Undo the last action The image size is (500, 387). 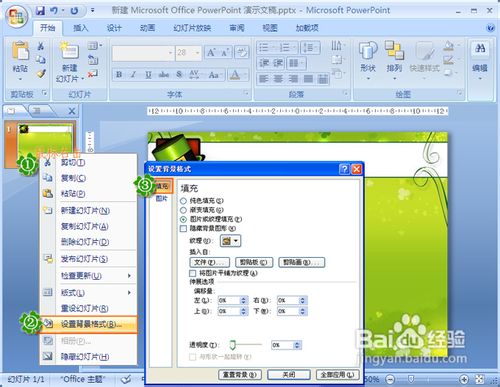point(54,11)
